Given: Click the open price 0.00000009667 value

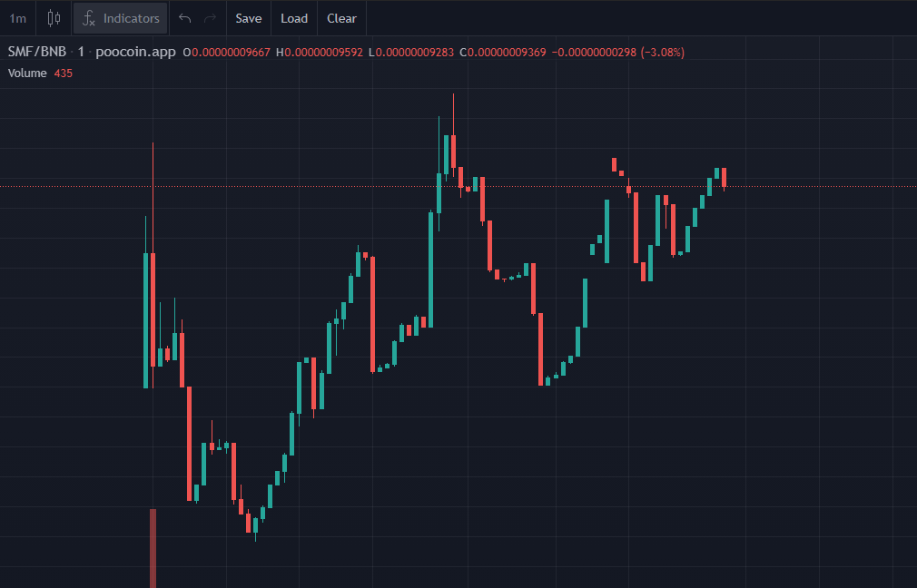Looking at the screenshot, I should 231,52.
